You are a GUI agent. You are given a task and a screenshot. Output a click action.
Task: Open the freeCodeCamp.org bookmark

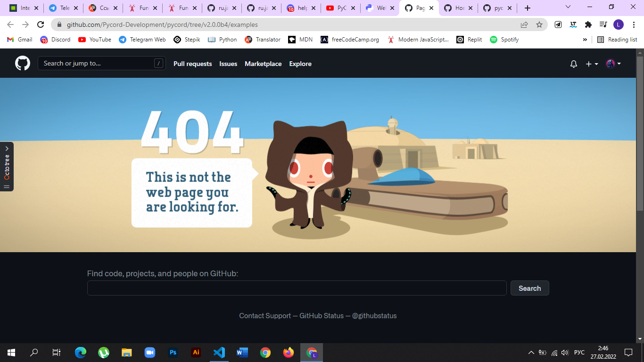pos(350,40)
